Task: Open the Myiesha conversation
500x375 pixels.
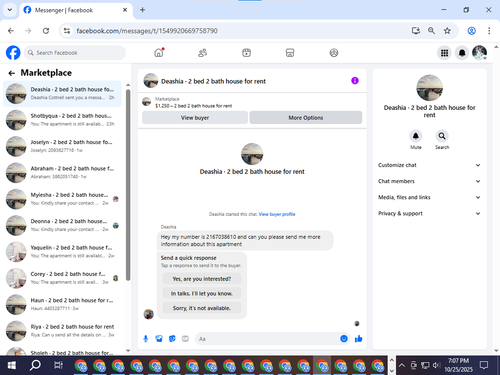Action: coord(62,199)
